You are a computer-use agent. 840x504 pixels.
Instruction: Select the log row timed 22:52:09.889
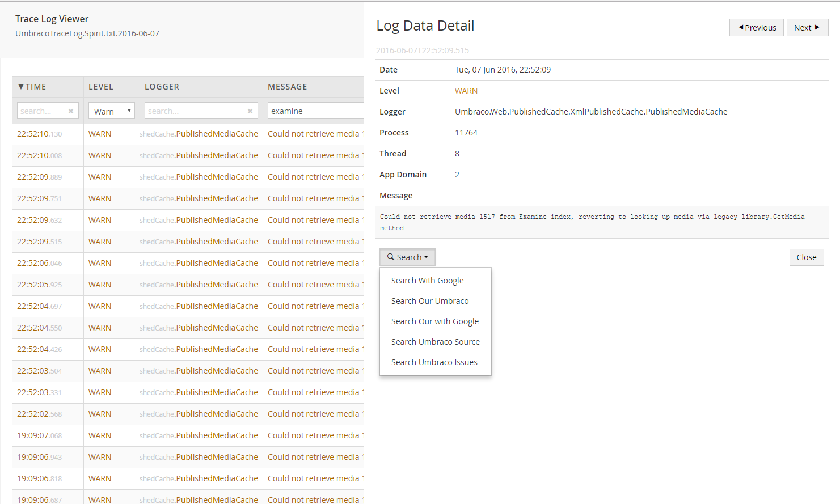[188, 177]
